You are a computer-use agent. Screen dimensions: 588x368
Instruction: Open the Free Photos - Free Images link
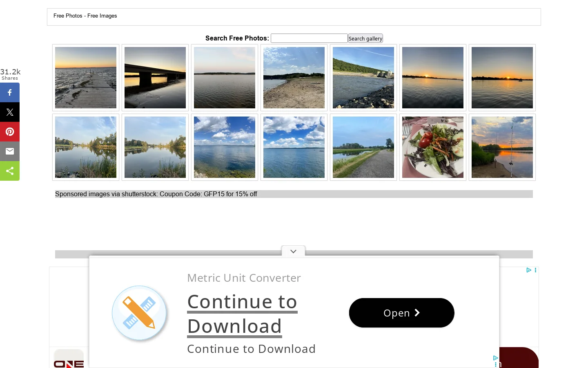[x=85, y=16]
